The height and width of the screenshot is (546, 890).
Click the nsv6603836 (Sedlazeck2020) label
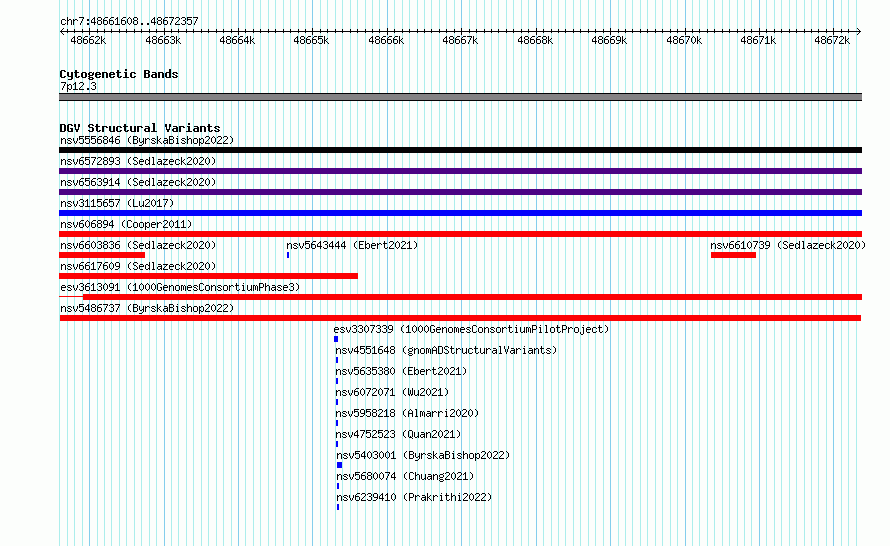(138, 245)
